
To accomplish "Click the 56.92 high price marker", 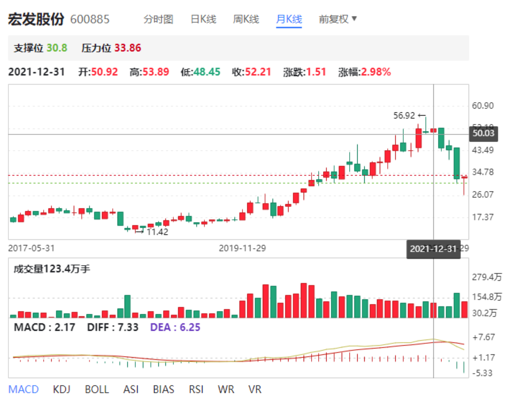I will (405, 115).
